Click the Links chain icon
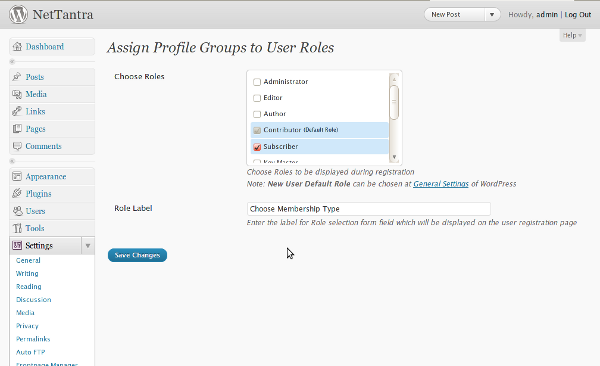 (x=17, y=111)
